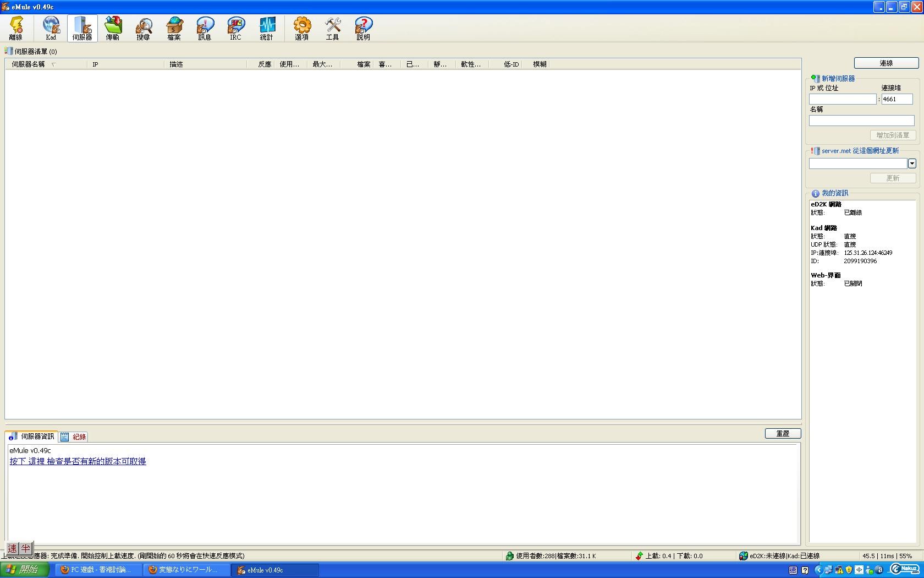Click the 更新 update button
This screenshot has height=578, width=924.
893,178
